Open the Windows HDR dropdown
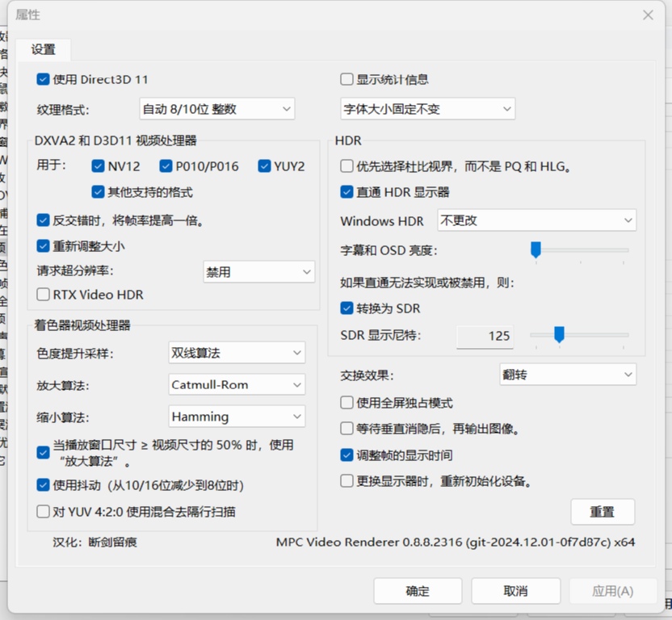 click(536, 220)
